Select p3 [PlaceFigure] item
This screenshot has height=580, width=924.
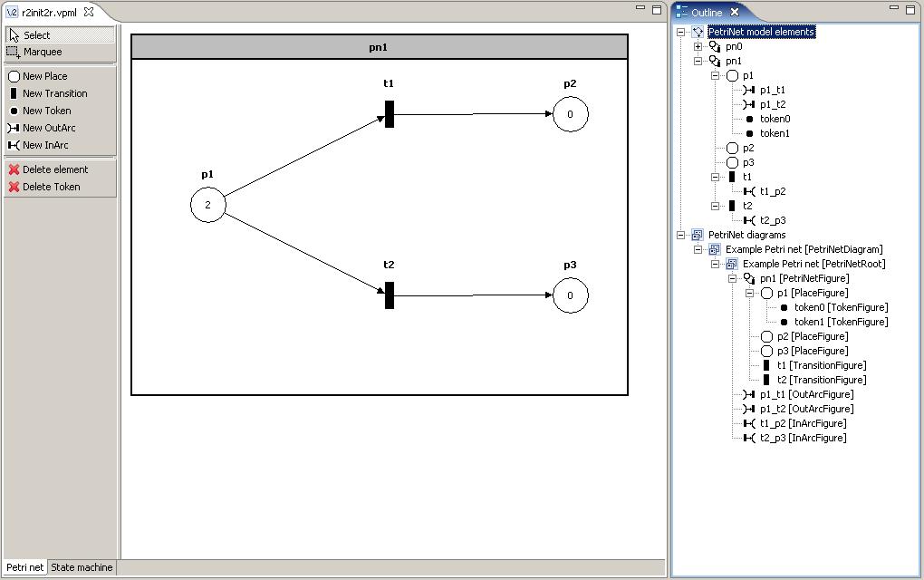(813, 351)
